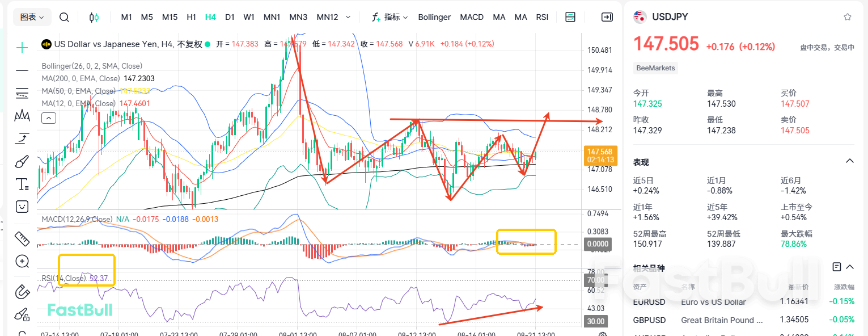
Task: Select the text annotation tool
Action: [22, 184]
